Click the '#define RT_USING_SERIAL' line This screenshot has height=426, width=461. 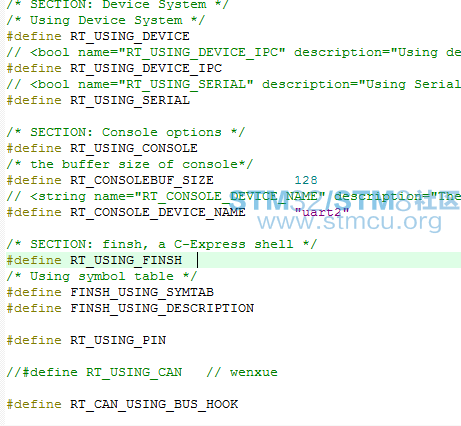coord(98,100)
